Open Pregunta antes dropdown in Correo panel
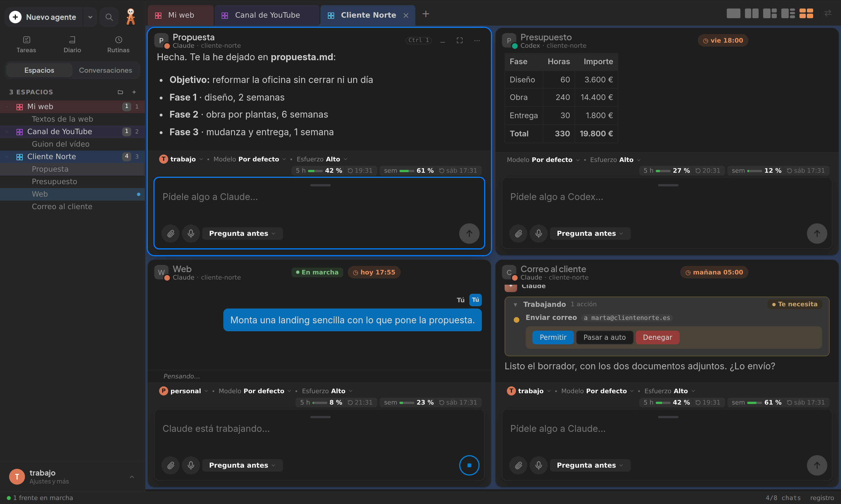The width and height of the screenshot is (841, 504). click(590, 465)
